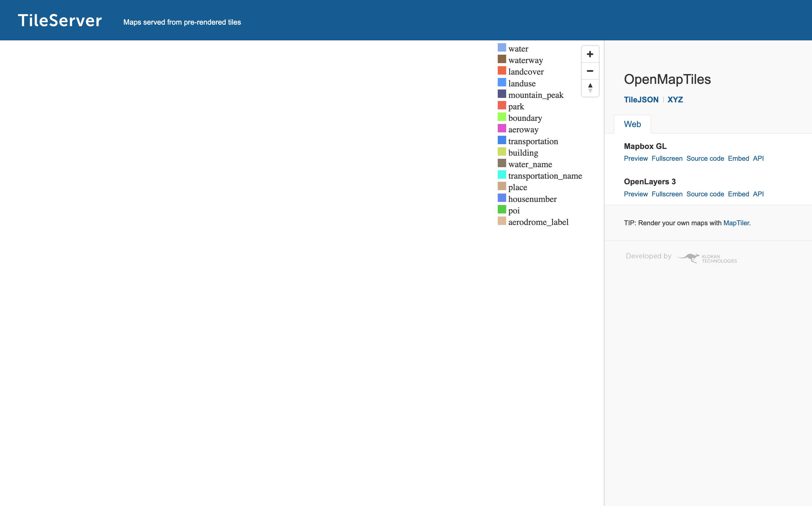Click the boundary layer green swatch
The height and width of the screenshot is (506, 812).
pyautogui.click(x=501, y=117)
